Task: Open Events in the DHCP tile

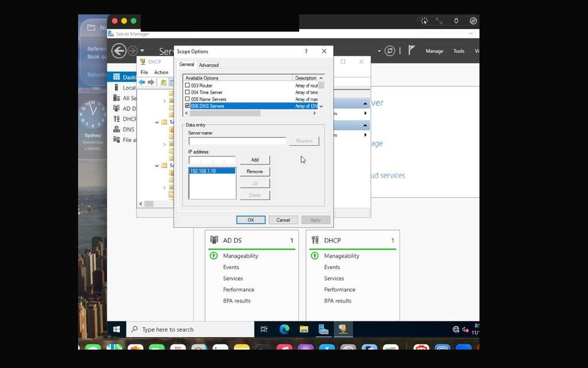Action: (x=332, y=267)
